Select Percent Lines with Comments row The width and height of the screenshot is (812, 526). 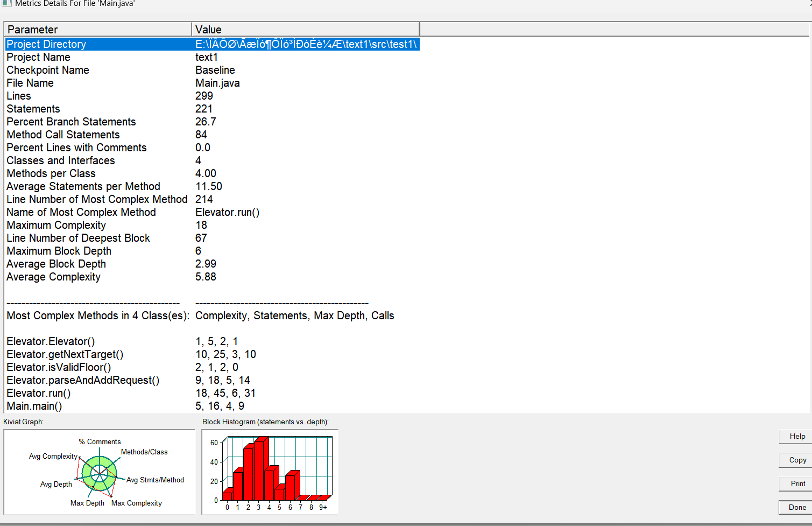pyautogui.click(x=212, y=148)
